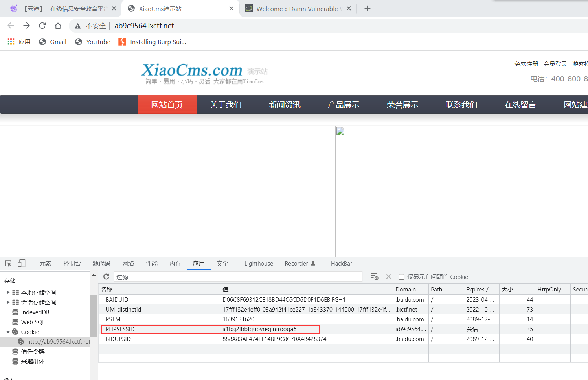Close the Damn Vulnerable tab
The image size is (588, 380).
[x=349, y=8]
